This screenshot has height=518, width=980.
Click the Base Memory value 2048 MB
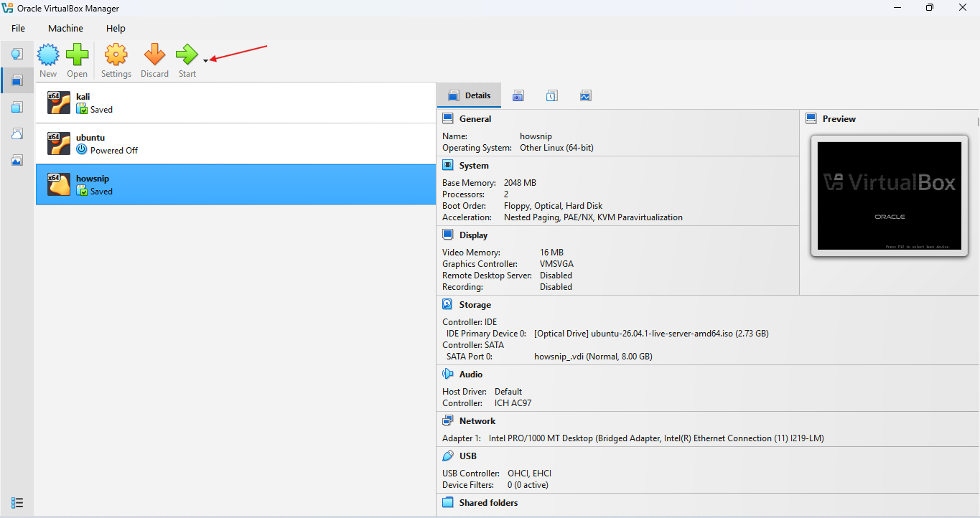[x=520, y=183]
